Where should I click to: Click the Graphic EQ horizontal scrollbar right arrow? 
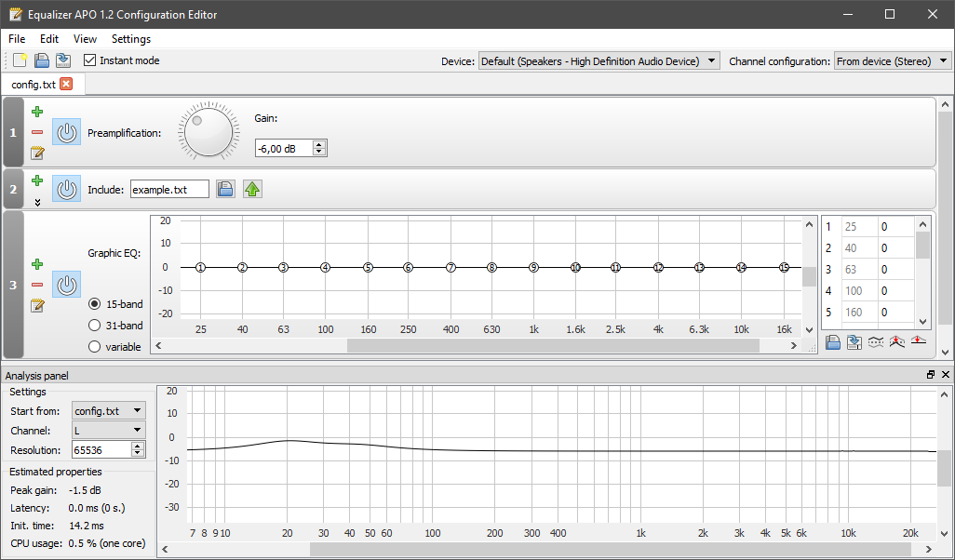point(793,346)
